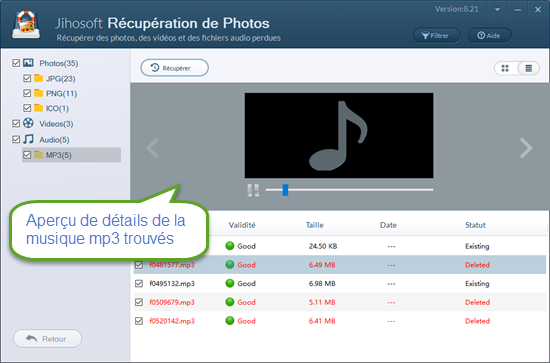Open the PNG(11) tree item
This screenshot has width=550, height=363.
pos(61,94)
